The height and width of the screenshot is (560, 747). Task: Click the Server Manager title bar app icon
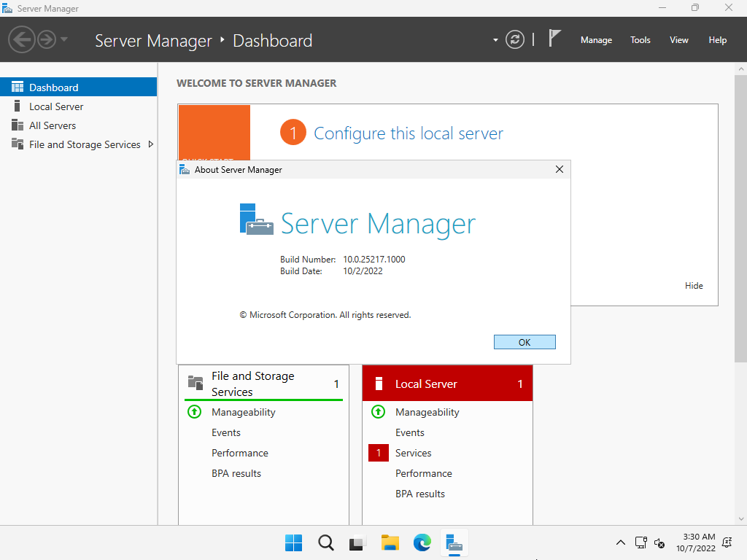pyautogui.click(x=7, y=8)
